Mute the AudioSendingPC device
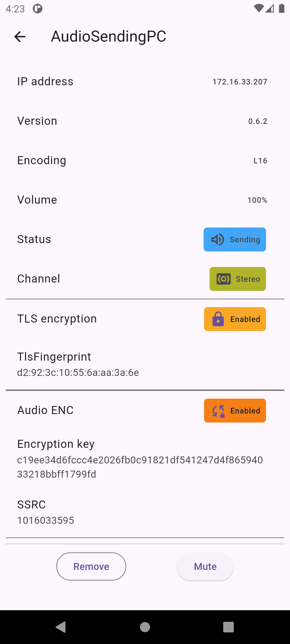 click(205, 566)
